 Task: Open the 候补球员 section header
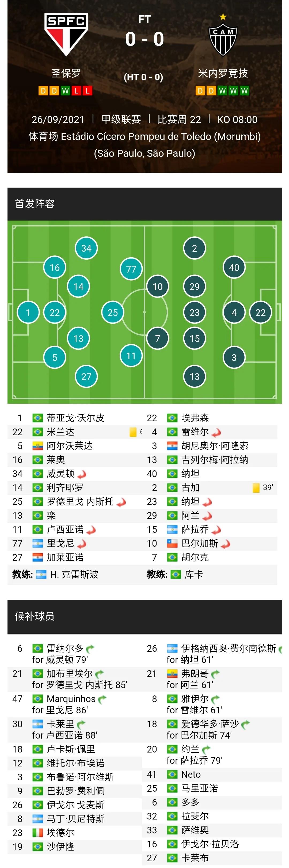tap(35, 616)
